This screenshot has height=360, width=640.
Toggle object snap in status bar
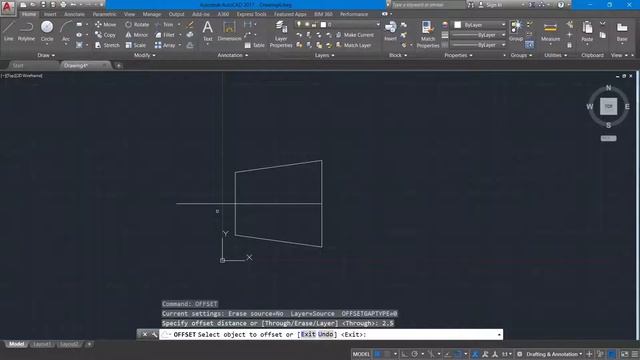457,354
